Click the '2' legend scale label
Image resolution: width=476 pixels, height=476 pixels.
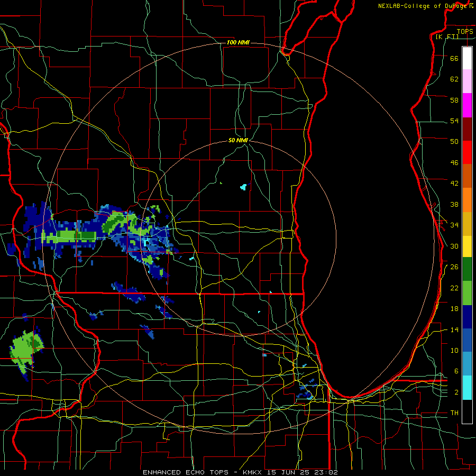pyautogui.click(x=456, y=392)
